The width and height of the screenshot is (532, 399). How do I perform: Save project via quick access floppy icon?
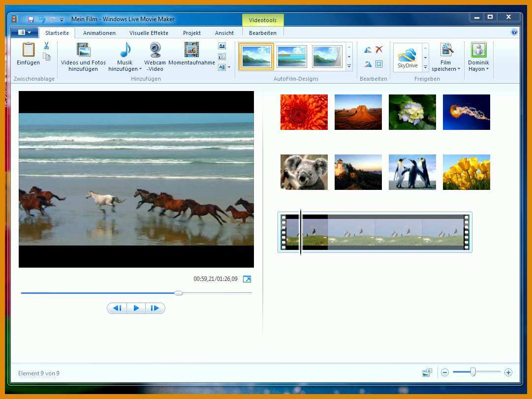pyautogui.click(x=31, y=20)
